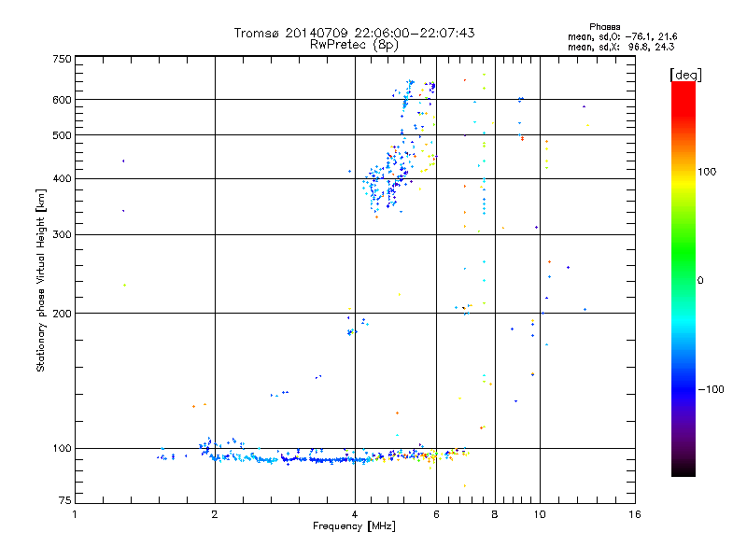The height and width of the screenshot is (560, 747).
Task: Click the black bottom of the phase colorbar
Action: [684, 469]
